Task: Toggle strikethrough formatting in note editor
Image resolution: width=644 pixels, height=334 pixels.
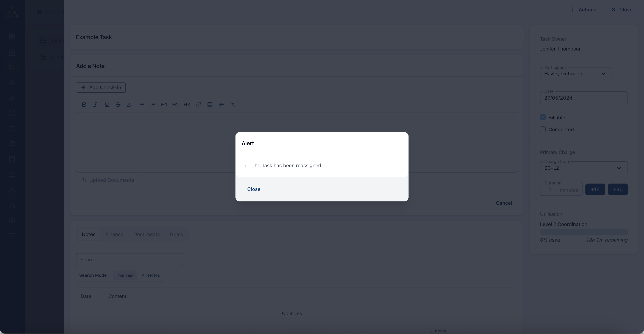Action: (118, 105)
